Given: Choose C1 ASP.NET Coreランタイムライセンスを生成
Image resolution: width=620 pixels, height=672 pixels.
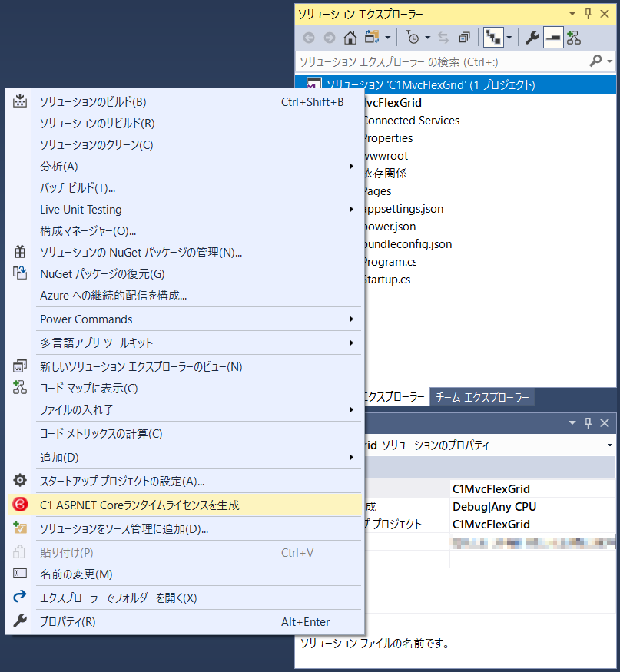Looking at the screenshot, I should [x=184, y=505].
